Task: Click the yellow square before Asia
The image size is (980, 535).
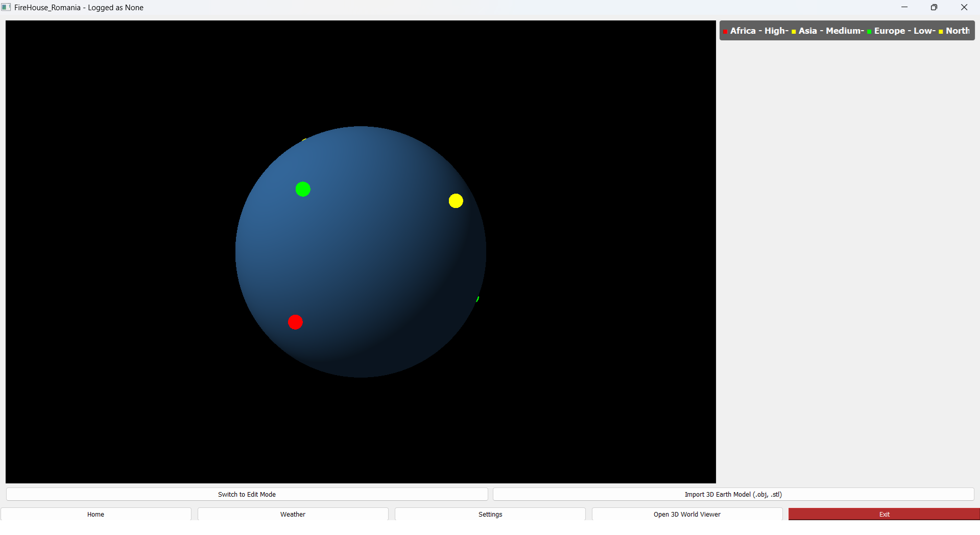Action: click(x=794, y=32)
